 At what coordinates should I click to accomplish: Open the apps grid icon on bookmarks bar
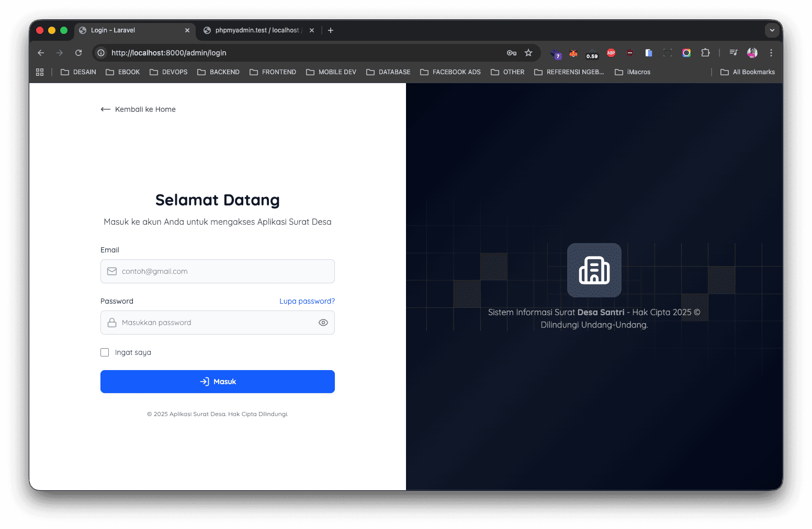(40, 72)
